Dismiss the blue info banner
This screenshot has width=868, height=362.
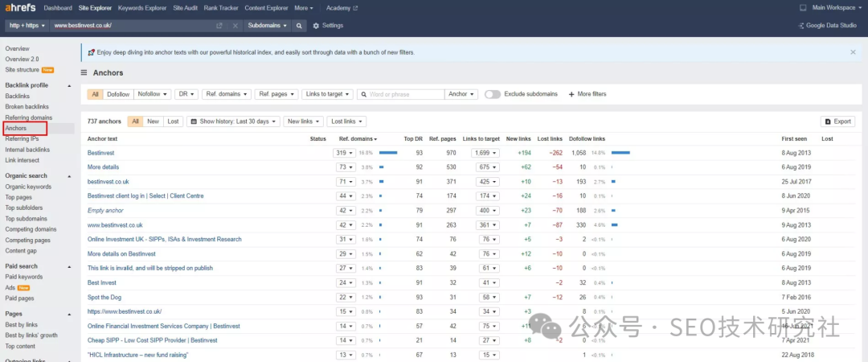853,52
